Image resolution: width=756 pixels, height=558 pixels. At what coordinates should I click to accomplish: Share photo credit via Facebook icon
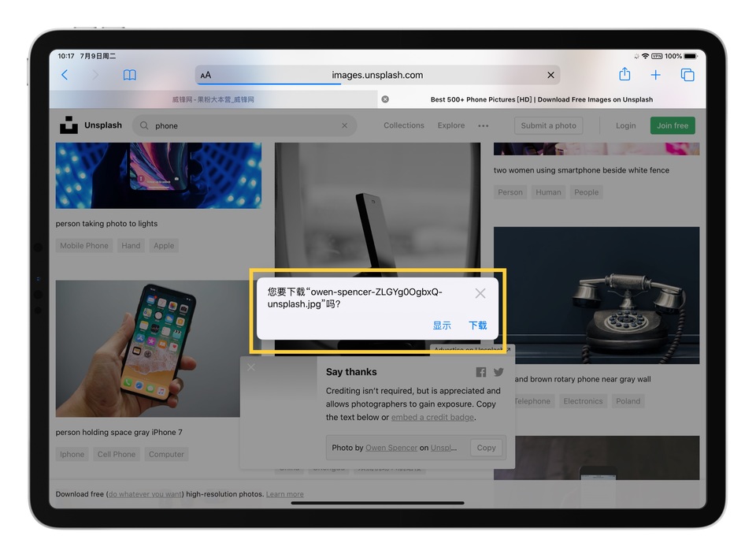(481, 371)
